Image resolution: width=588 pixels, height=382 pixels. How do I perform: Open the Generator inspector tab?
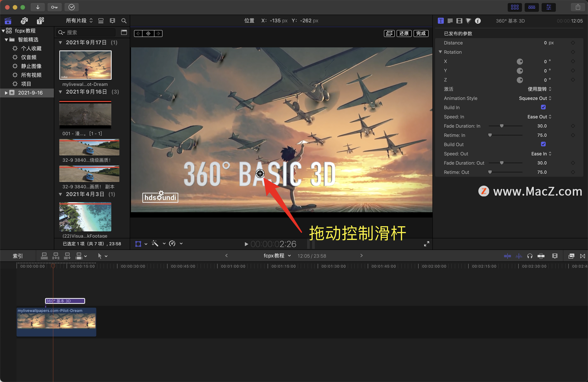pyautogui.click(x=469, y=21)
